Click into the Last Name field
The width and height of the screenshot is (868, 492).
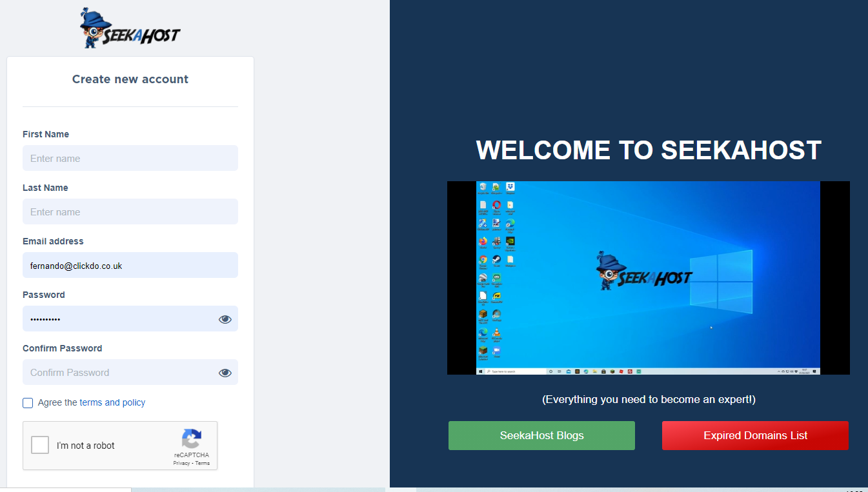(x=130, y=212)
